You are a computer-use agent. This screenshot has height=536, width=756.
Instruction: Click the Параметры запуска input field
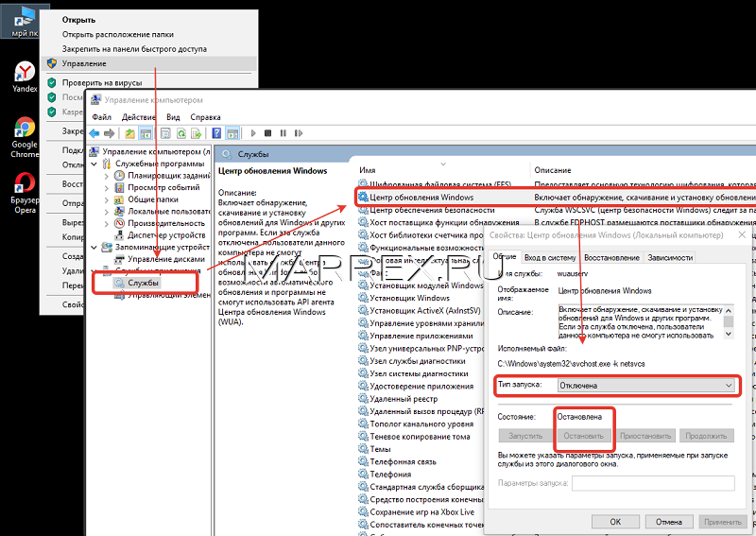point(653,483)
